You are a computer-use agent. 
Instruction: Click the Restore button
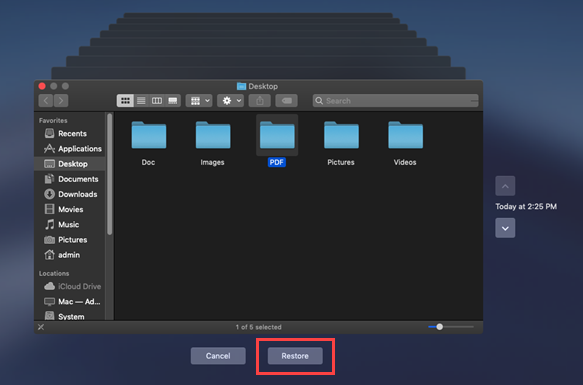(295, 356)
